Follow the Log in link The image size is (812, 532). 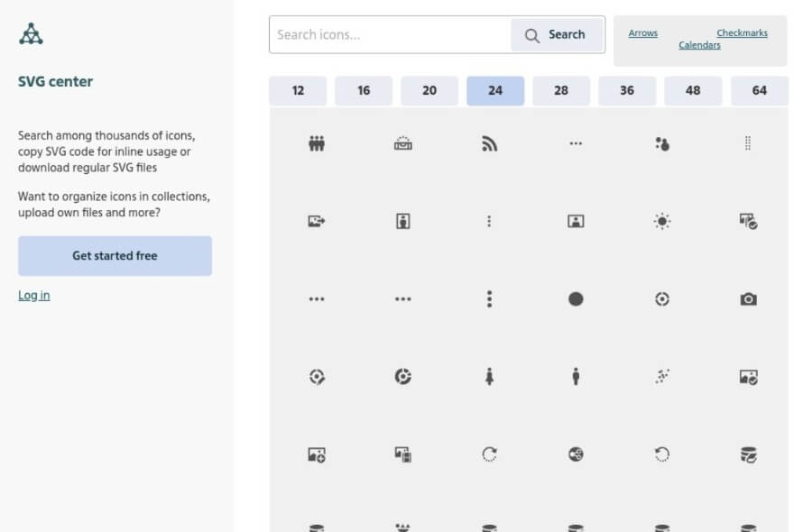[x=34, y=296]
